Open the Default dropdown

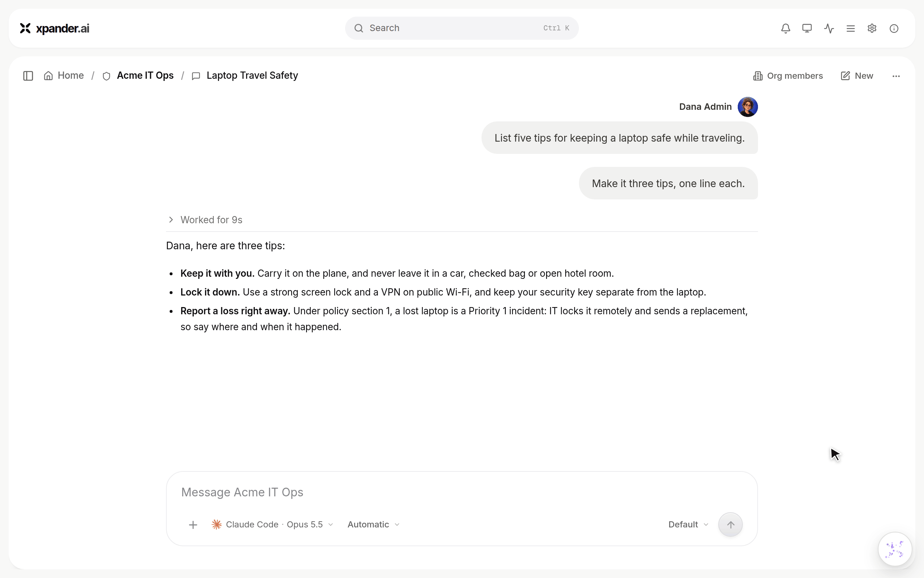[688, 525]
